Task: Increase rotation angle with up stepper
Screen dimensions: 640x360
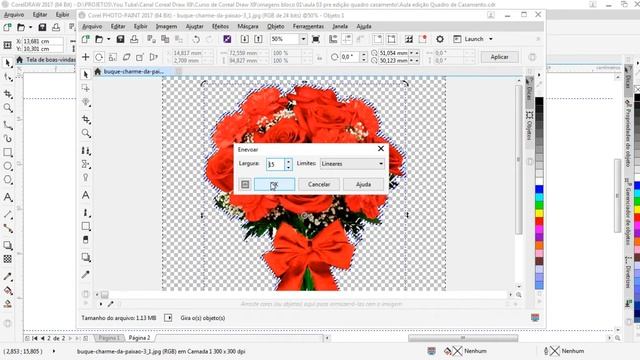Action: tap(364, 54)
